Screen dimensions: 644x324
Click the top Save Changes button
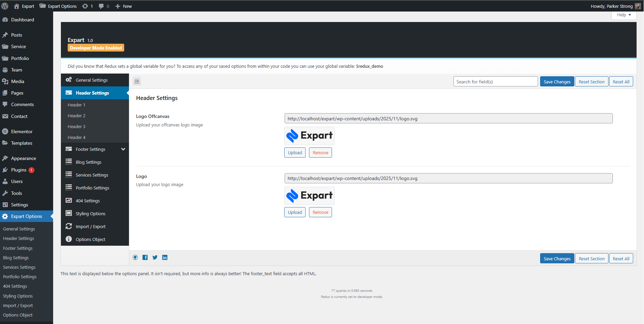(x=557, y=82)
